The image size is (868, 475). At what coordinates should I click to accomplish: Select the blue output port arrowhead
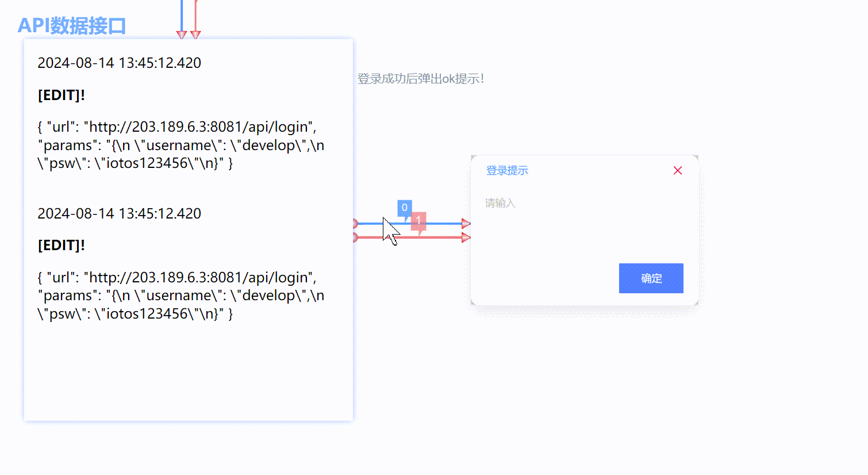466,223
